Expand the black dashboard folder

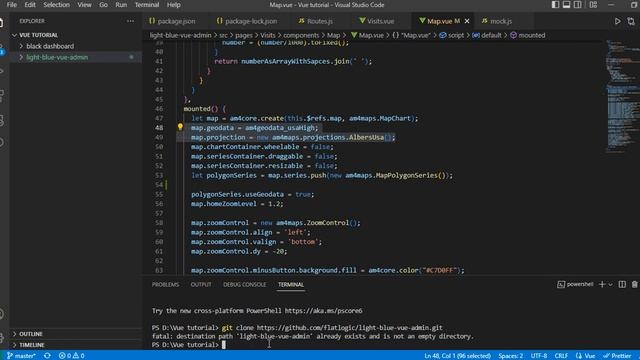[x=50, y=46]
